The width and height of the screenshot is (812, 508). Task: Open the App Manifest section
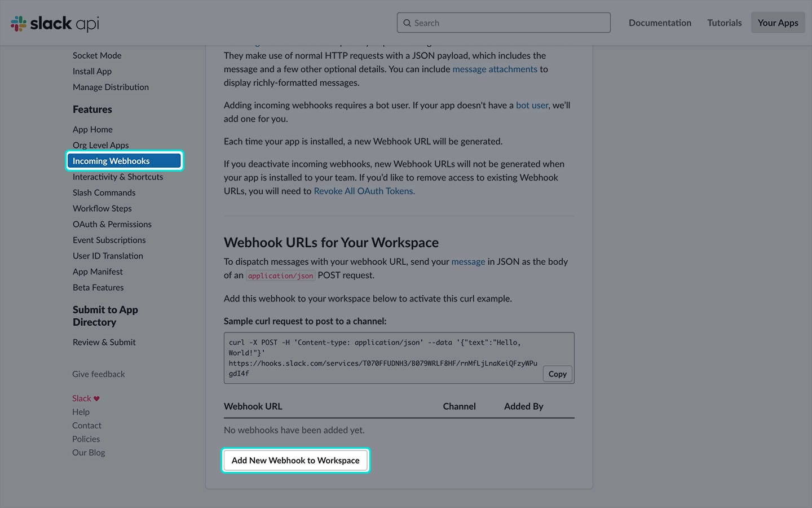[x=98, y=271]
